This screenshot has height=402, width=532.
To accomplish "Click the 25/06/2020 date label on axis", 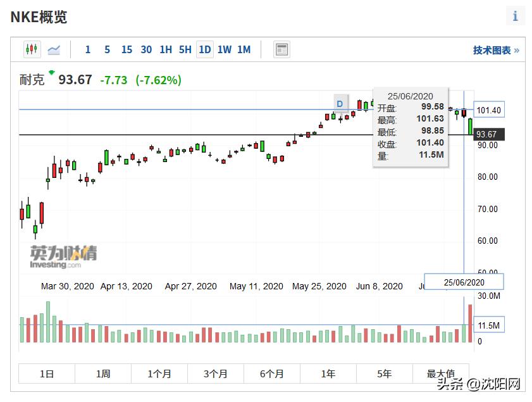I will [464, 282].
